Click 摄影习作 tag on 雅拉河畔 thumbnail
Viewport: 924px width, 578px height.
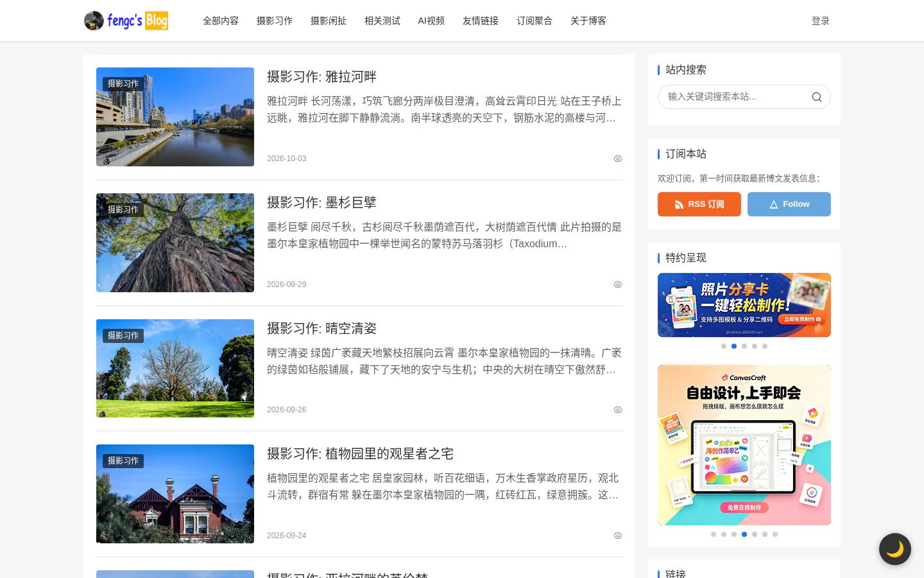pos(123,84)
